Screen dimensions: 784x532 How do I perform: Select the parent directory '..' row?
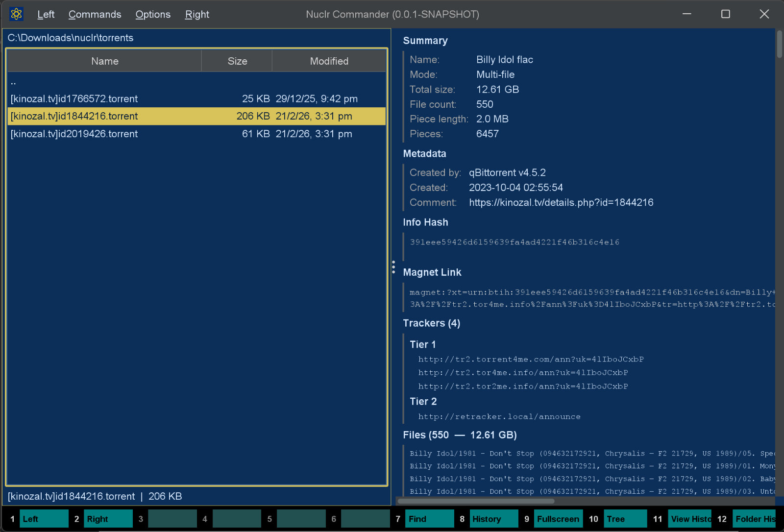click(197, 82)
